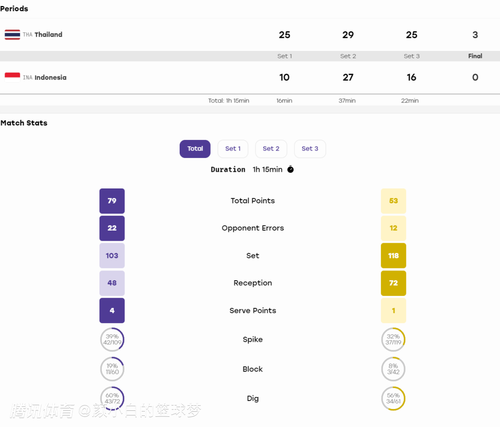Open the Thailand team name link
The height and width of the screenshot is (427, 500).
click(48, 35)
